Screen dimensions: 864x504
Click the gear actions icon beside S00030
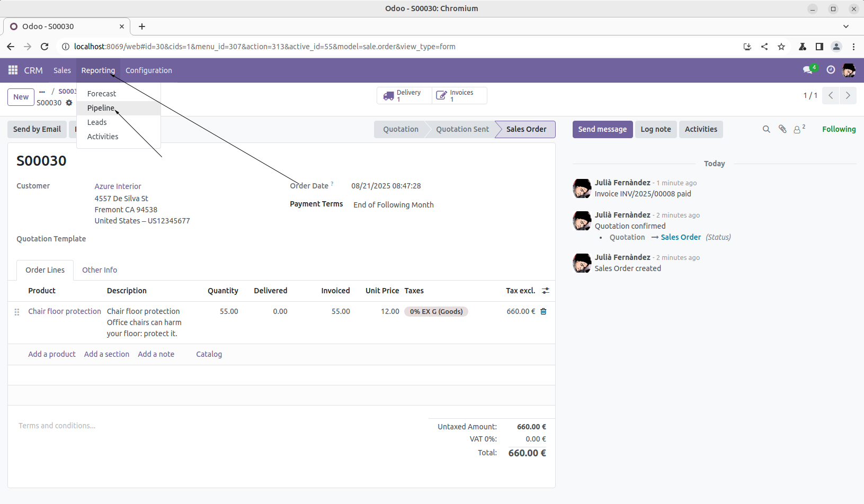pyautogui.click(x=69, y=103)
